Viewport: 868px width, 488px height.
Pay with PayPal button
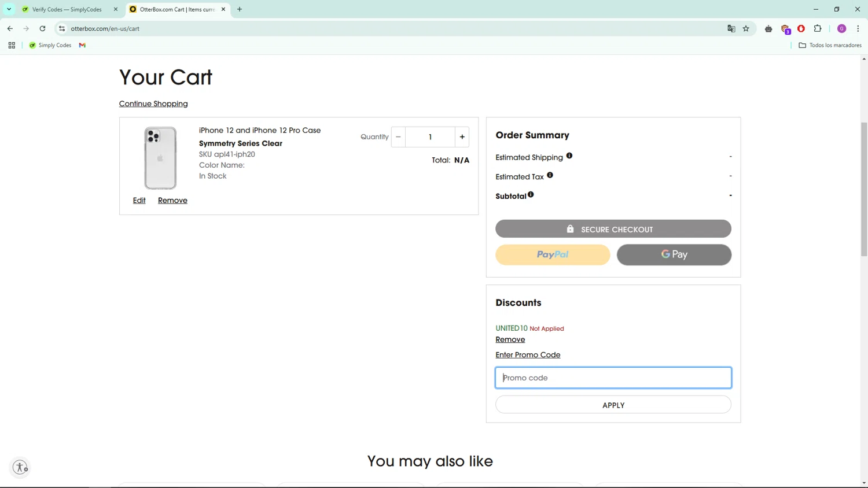coord(553,254)
